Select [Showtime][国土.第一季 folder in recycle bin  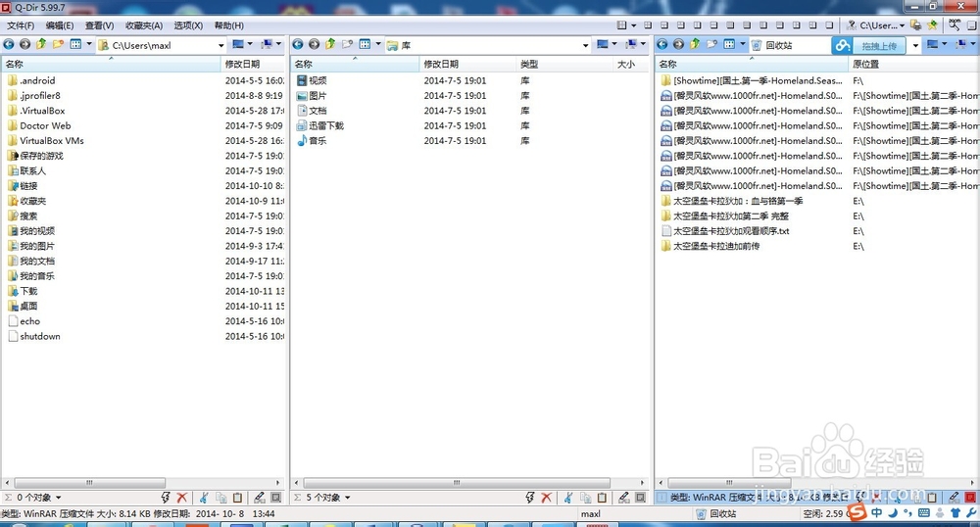pos(758,80)
